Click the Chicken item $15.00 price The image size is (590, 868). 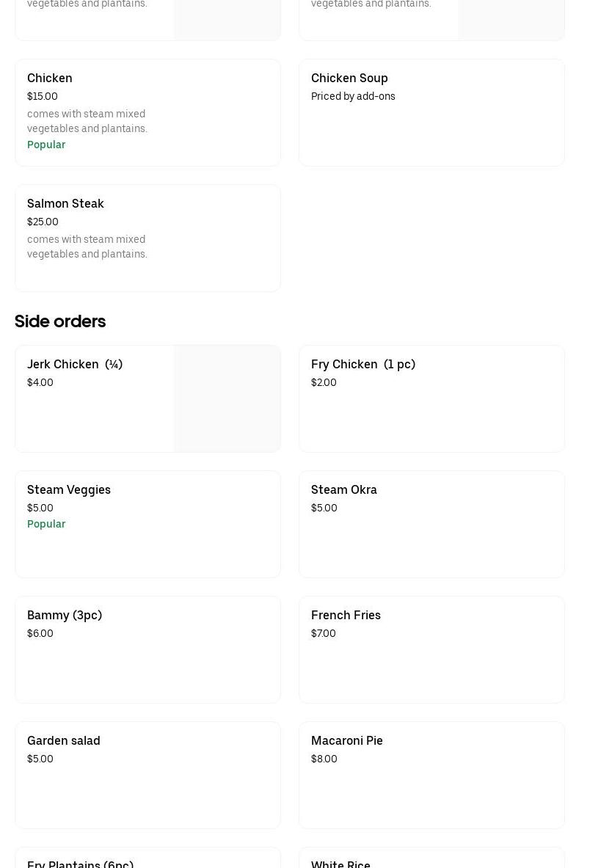43,96
